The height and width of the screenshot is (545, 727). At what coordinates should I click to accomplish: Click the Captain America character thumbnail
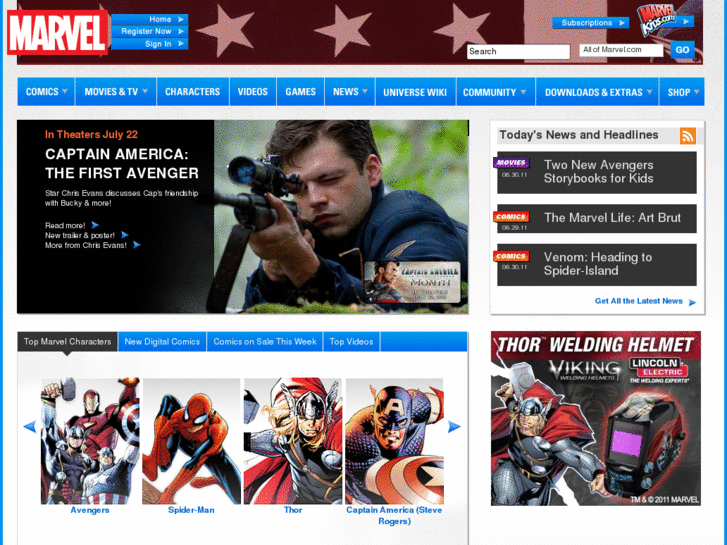click(395, 441)
